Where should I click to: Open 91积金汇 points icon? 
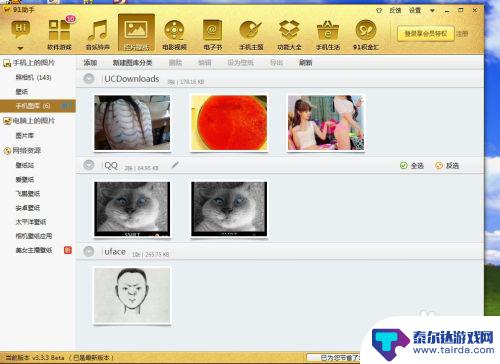pos(366,34)
